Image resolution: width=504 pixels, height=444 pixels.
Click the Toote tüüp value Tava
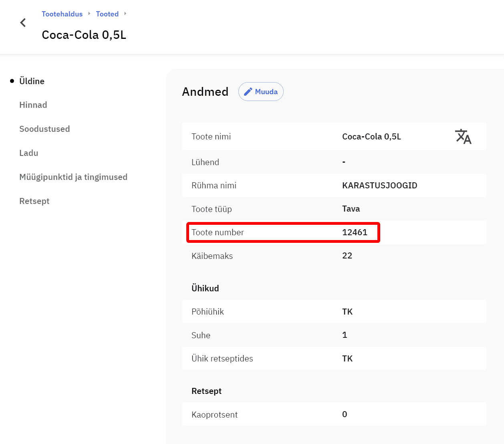(x=351, y=209)
